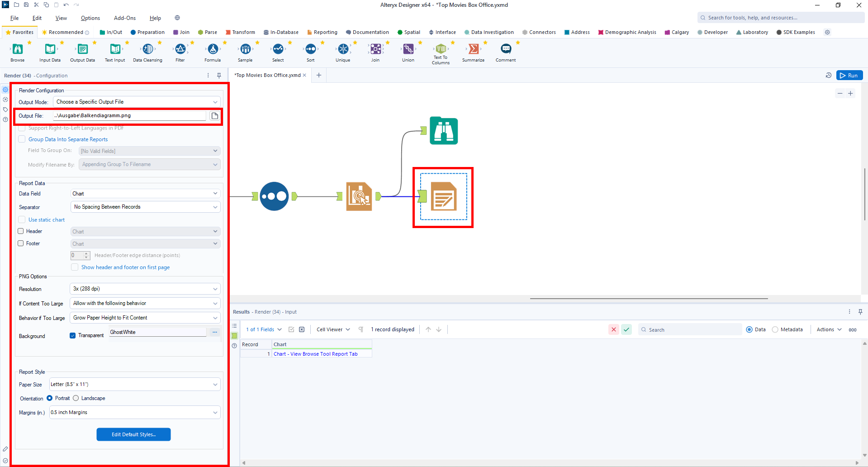The width and height of the screenshot is (868, 467).
Task: Open the Output Mode dropdown
Action: click(137, 102)
